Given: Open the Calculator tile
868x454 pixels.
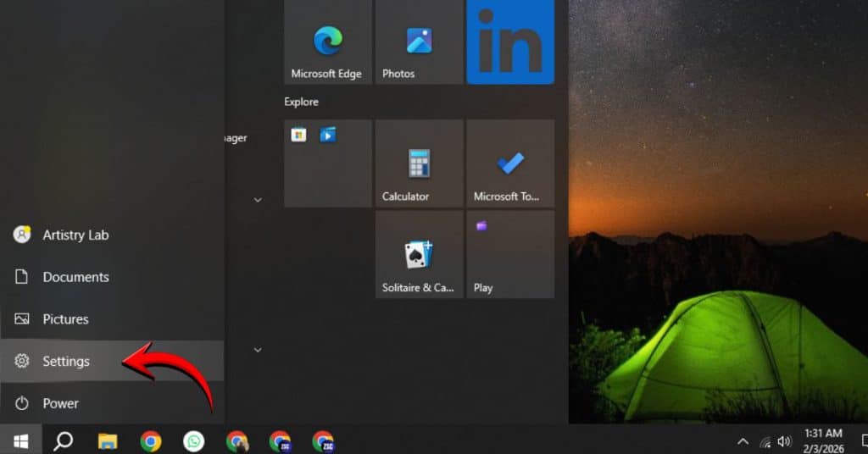Looking at the screenshot, I should [x=419, y=163].
